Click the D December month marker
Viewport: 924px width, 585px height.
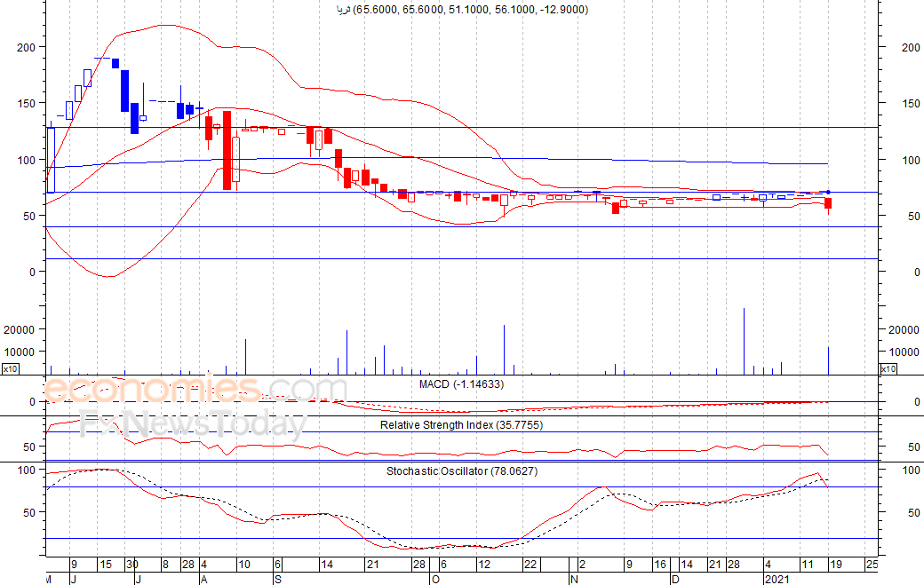click(x=675, y=579)
